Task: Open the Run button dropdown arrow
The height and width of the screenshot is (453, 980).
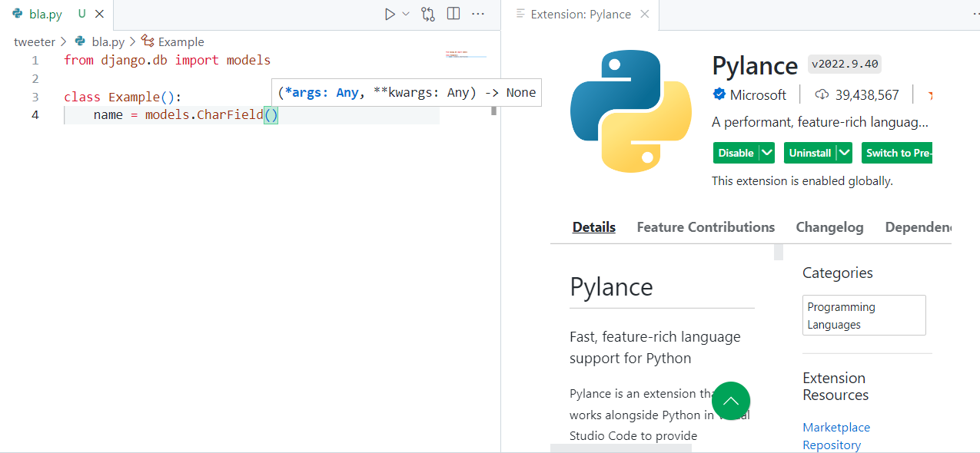Action: (406, 13)
